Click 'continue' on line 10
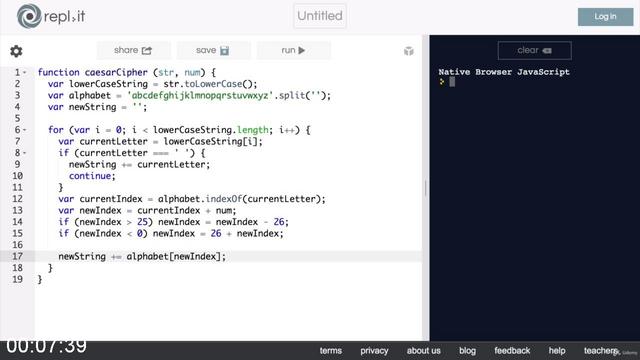The image size is (640, 360). (90, 176)
